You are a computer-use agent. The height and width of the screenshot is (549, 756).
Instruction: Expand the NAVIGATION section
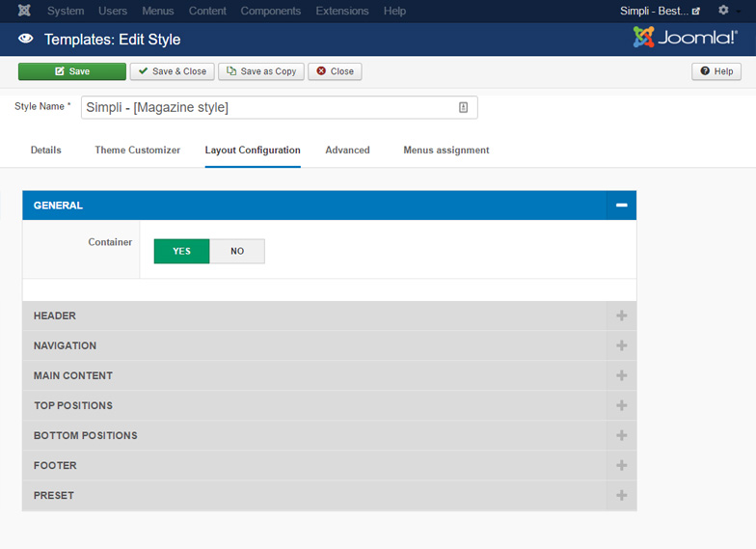click(x=621, y=345)
